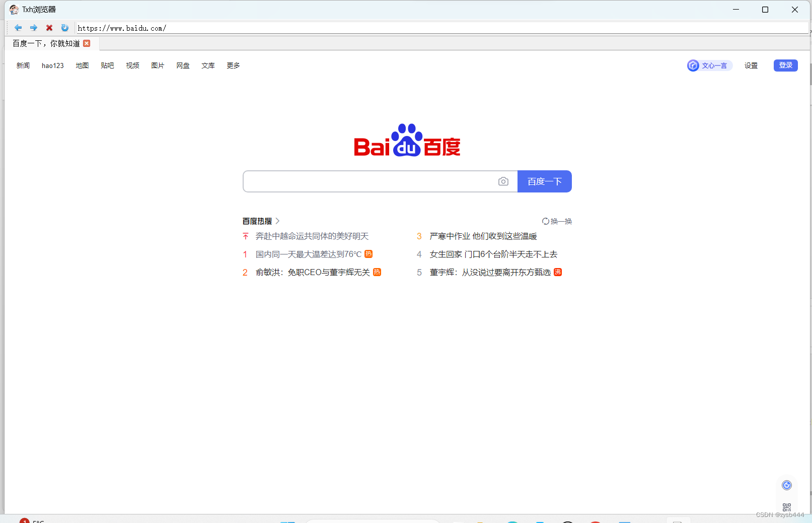Open 奔赴中越命运共同体的美好明天 headline
The image size is (812, 523).
tap(312, 236)
